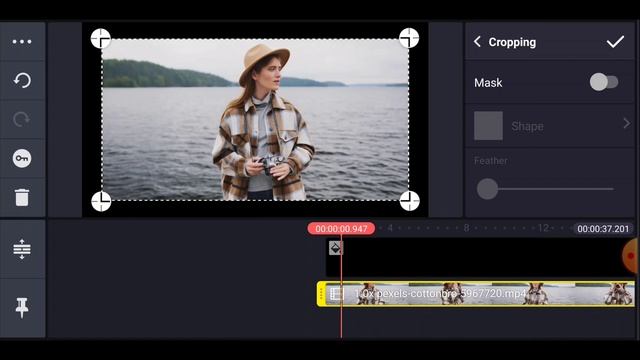The image size is (640, 360).
Task: Click the Shape label
Action: tap(527, 126)
